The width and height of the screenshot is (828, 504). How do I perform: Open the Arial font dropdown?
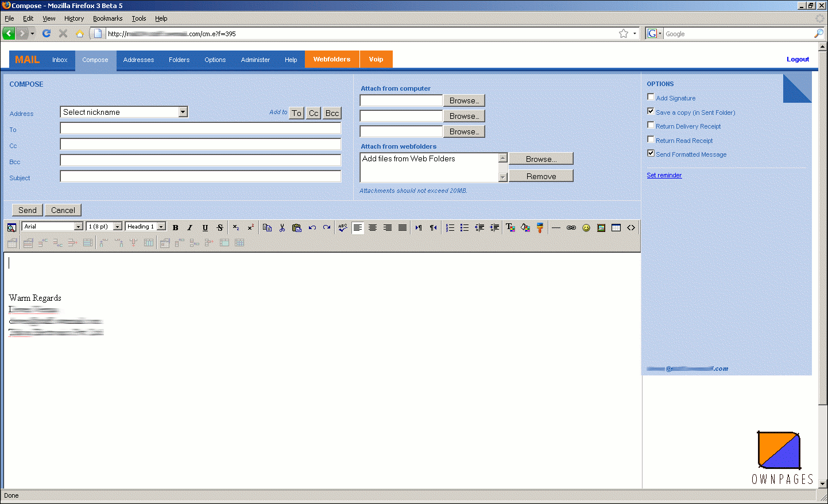pyautogui.click(x=53, y=227)
